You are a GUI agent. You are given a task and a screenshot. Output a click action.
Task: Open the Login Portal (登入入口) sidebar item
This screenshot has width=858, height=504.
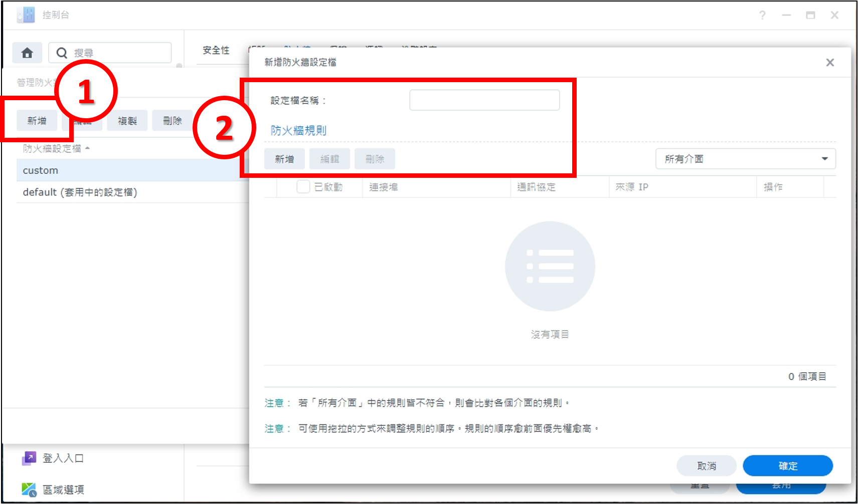click(53, 458)
